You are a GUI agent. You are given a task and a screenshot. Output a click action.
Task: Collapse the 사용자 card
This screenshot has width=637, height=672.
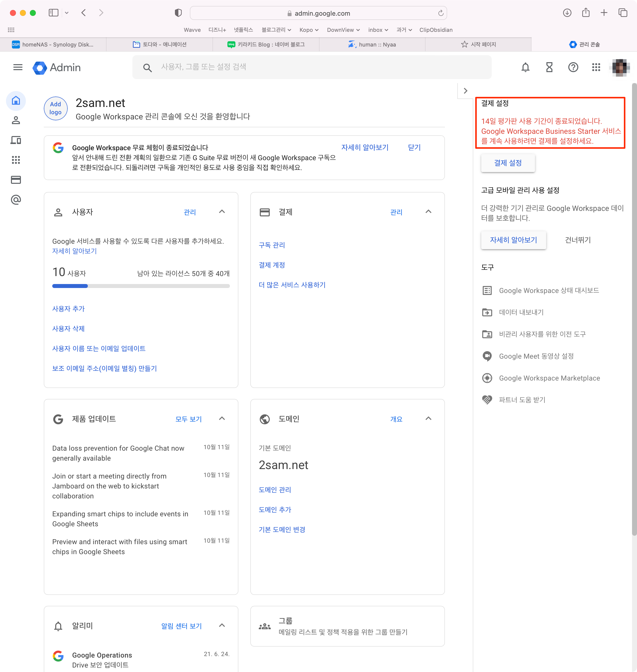[x=222, y=212]
